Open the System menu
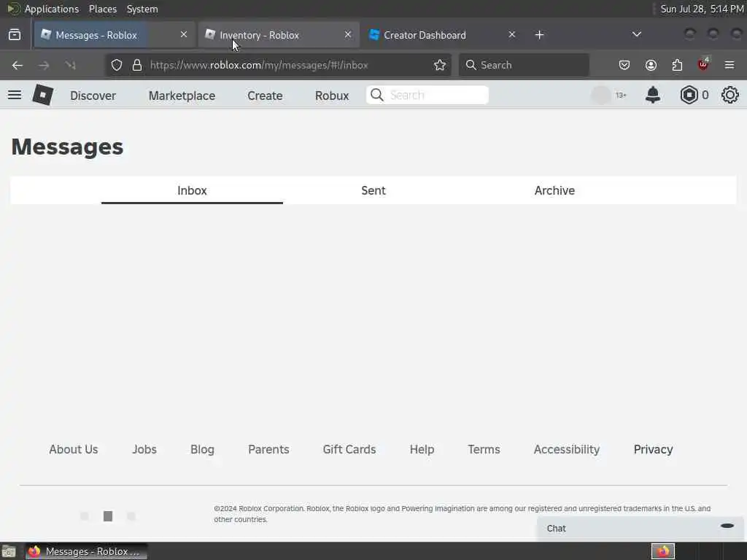The image size is (747, 560). (x=142, y=9)
